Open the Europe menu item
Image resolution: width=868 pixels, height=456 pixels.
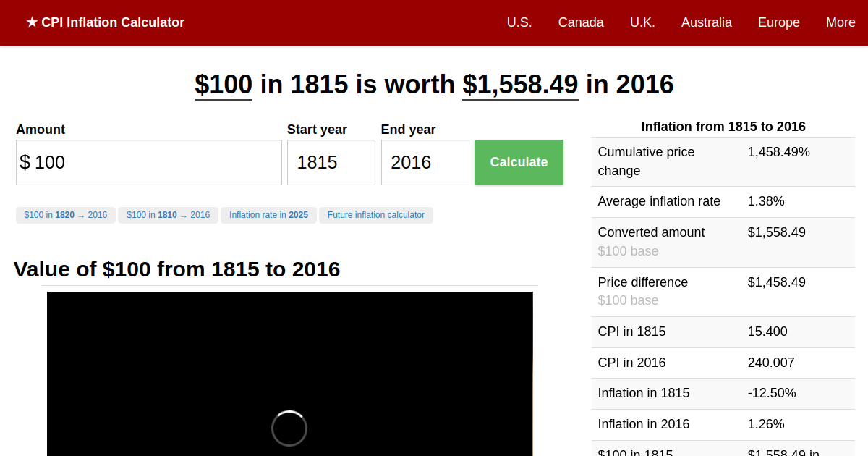(x=779, y=22)
